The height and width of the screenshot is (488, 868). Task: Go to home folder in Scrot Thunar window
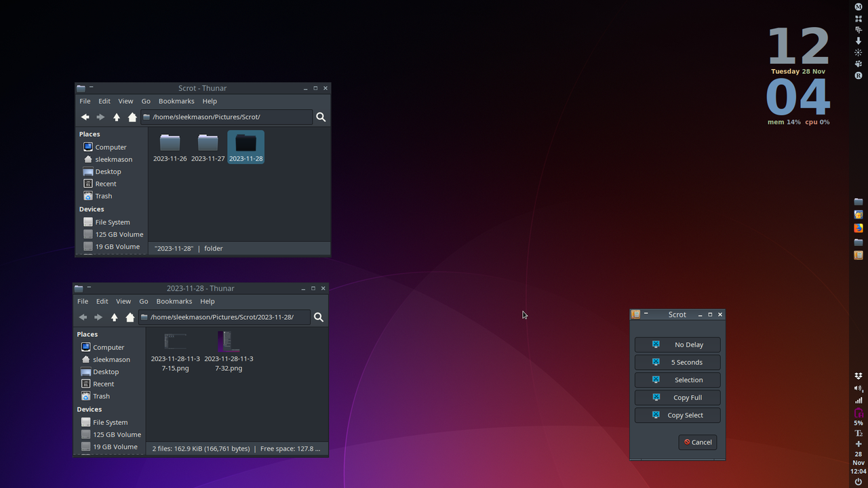[132, 117]
